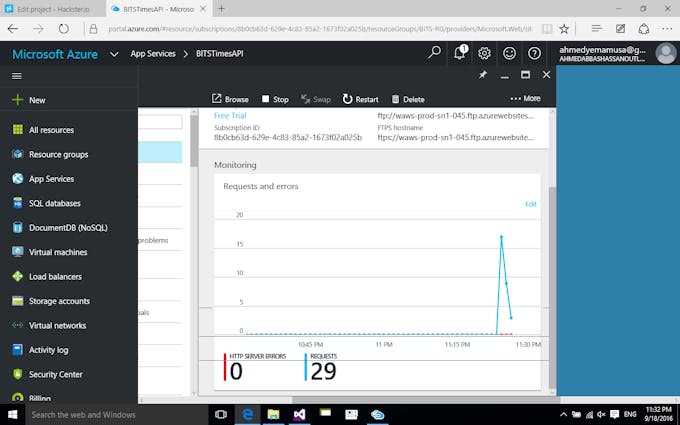Refresh the page in browser
This screenshot has width=680, height=425.
click(64, 29)
